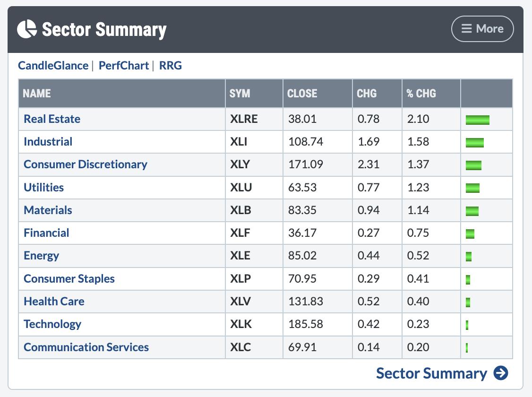The width and height of the screenshot is (532, 397).
Task: Click the Technology sector link
Action: click(x=52, y=324)
